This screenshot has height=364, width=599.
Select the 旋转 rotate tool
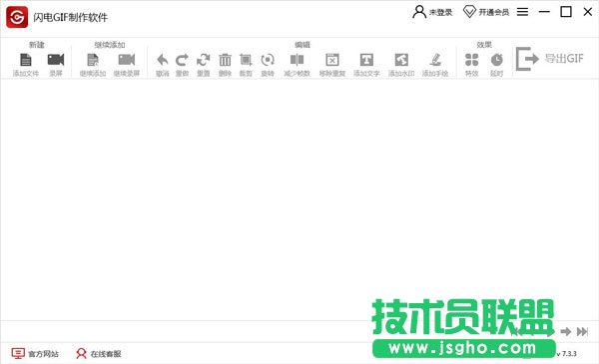pyautogui.click(x=268, y=60)
